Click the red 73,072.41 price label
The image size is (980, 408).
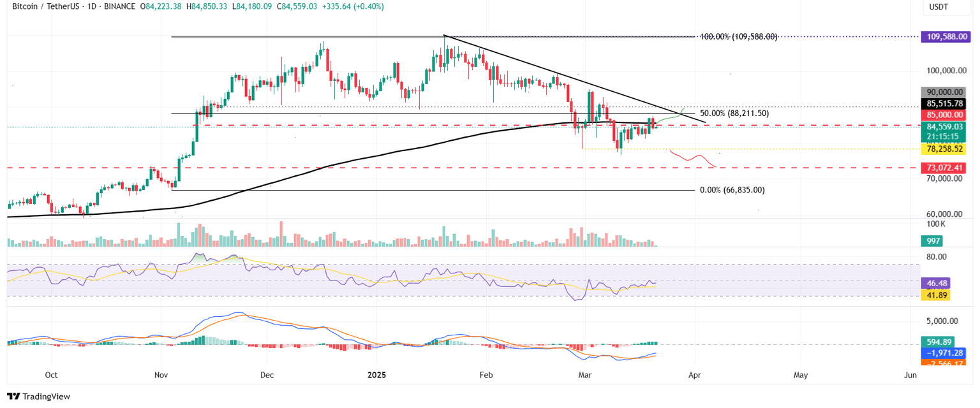tap(946, 167)
